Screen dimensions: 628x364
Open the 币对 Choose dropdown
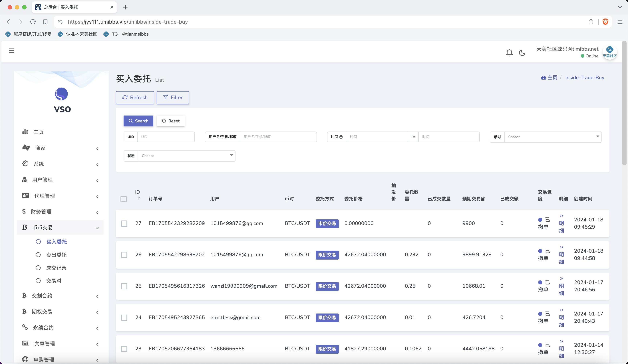click(x=553, y=137)
